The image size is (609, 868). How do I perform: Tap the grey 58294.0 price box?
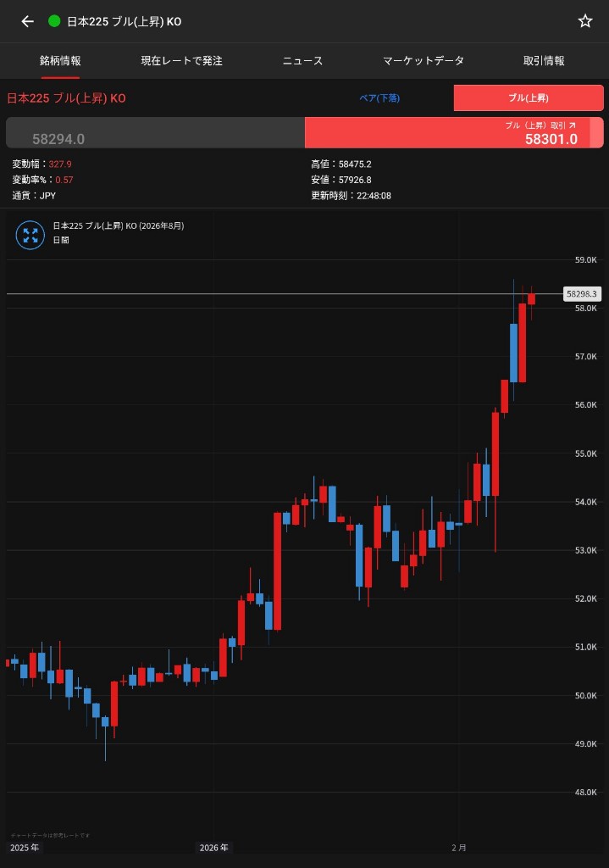click(x=155, y=133)
